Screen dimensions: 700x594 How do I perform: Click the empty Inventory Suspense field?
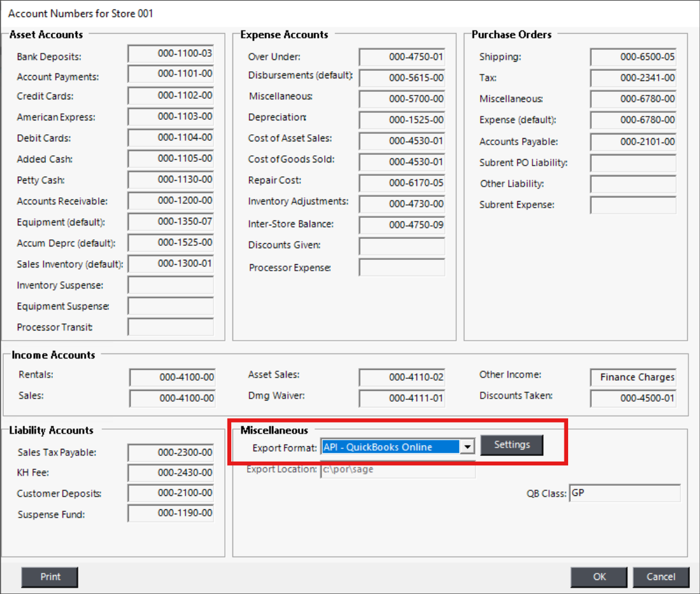(171, 285)
